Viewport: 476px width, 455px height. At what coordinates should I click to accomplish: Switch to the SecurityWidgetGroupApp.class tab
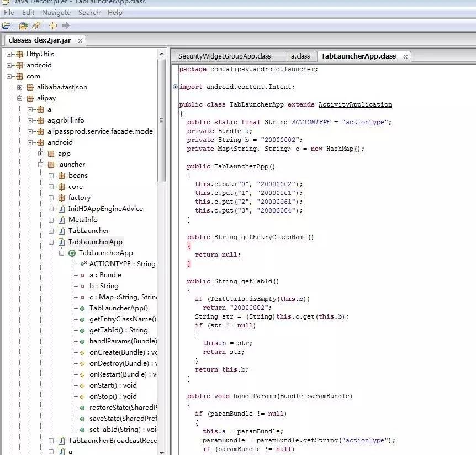tap(224, 56)
